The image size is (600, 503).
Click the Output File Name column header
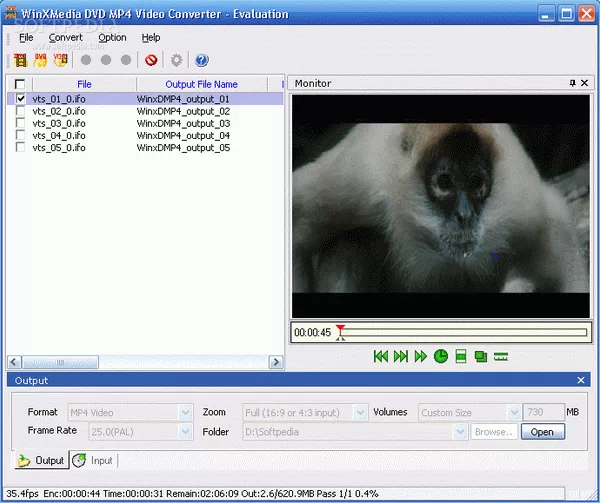pyautogui.click(x=201, y=84)
